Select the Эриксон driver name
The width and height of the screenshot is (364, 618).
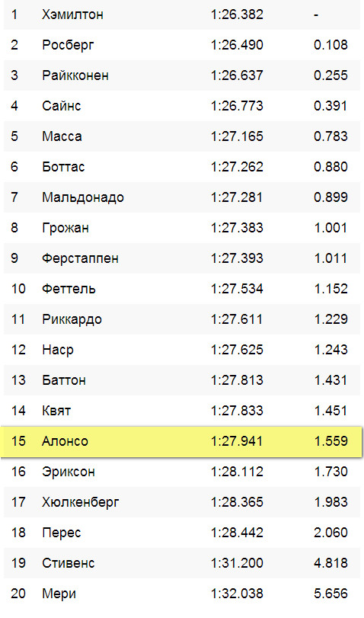[x=68, y=472]
